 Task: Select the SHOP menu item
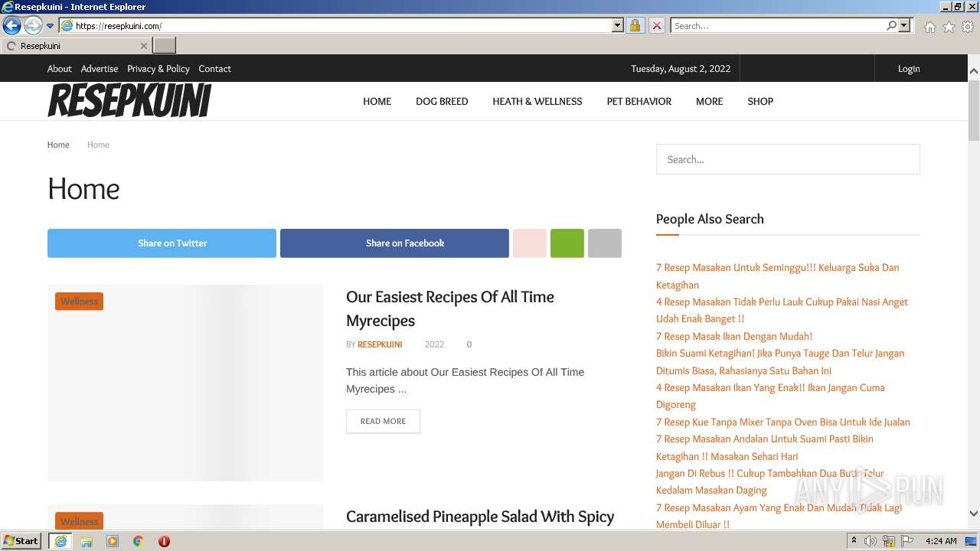760,101
